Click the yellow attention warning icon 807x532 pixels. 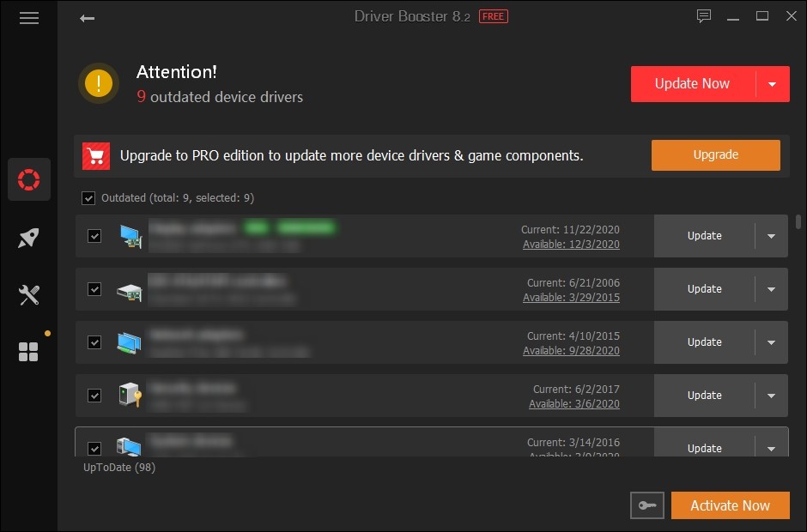click(x=99, y=83)
